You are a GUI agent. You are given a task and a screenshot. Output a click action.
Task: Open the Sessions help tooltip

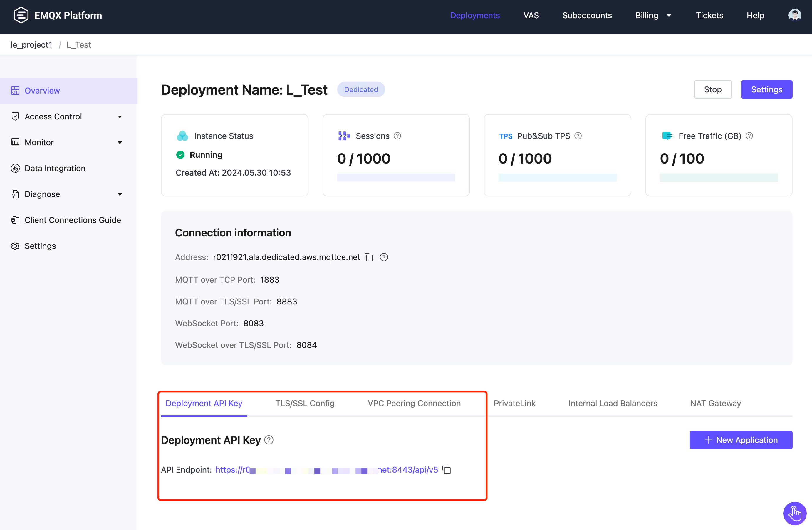pos(397,136)
